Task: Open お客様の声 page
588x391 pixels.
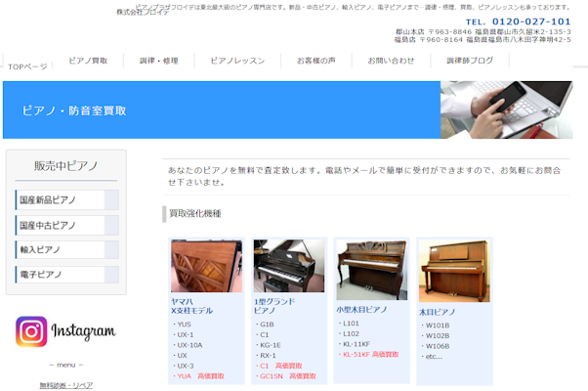Action: [316, 61]
